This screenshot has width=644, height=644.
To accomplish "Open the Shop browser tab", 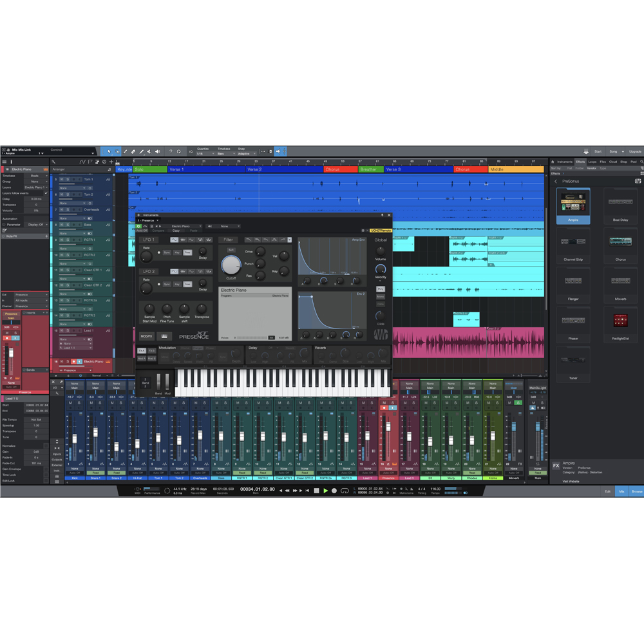I will tap(623, 162).
